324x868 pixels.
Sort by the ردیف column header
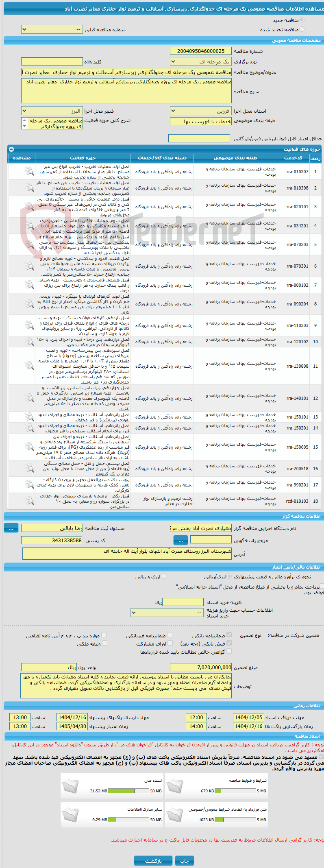point(315,158)
